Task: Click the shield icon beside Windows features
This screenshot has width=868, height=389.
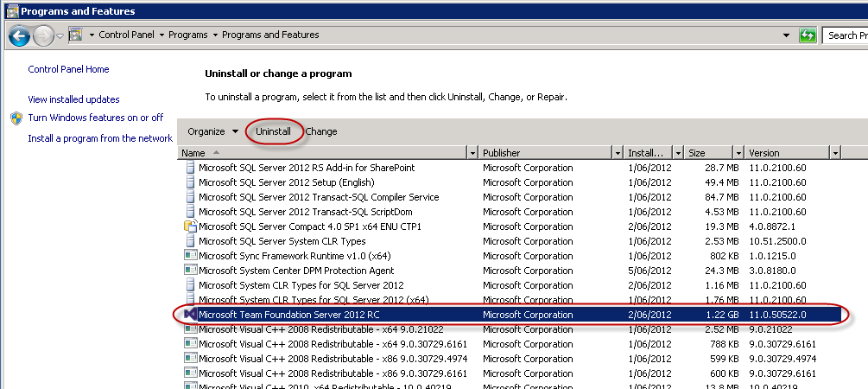Action: tap(16, 118)
